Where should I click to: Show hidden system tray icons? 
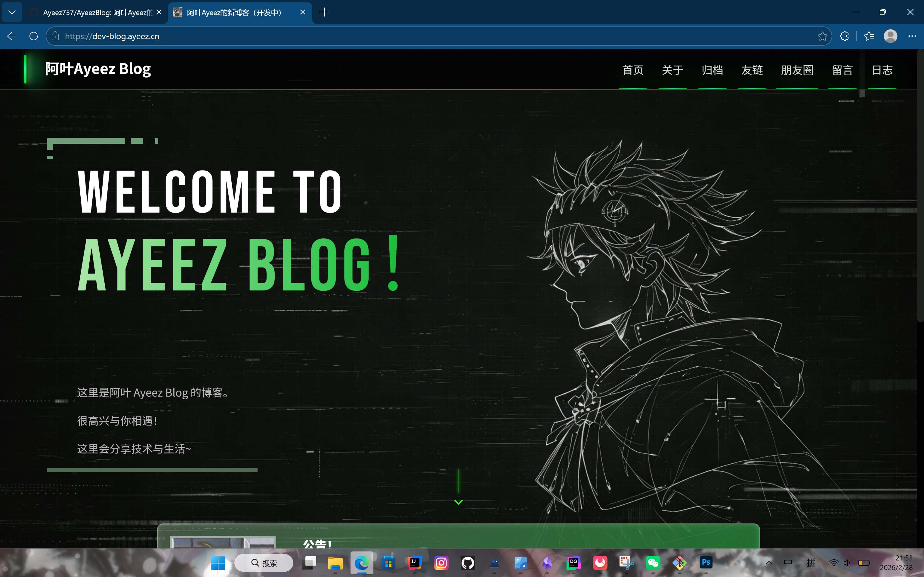click(x=769, y=563)
